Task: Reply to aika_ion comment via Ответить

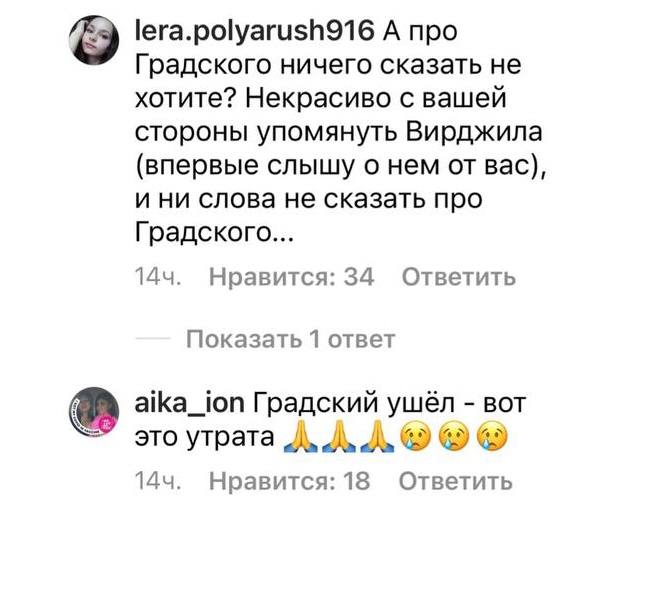Action: (456, 481)
